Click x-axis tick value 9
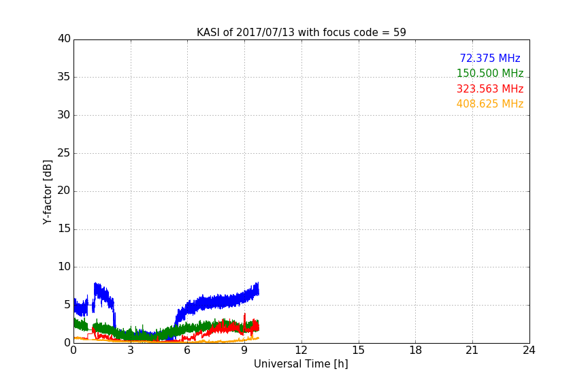Viewport: 588px width, 392px height. click(244, 350)
